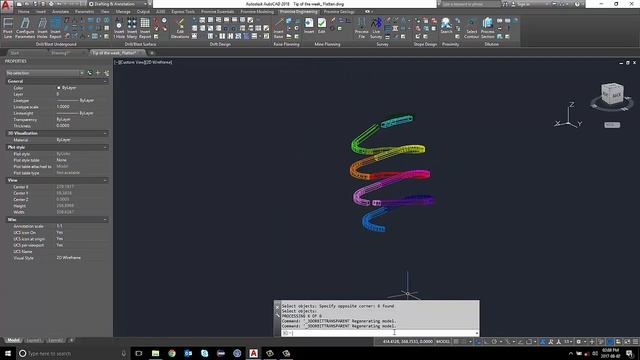Toggle the grid display in status bar
The height and width of the screenshot is (360, 640).
[456, 341]
